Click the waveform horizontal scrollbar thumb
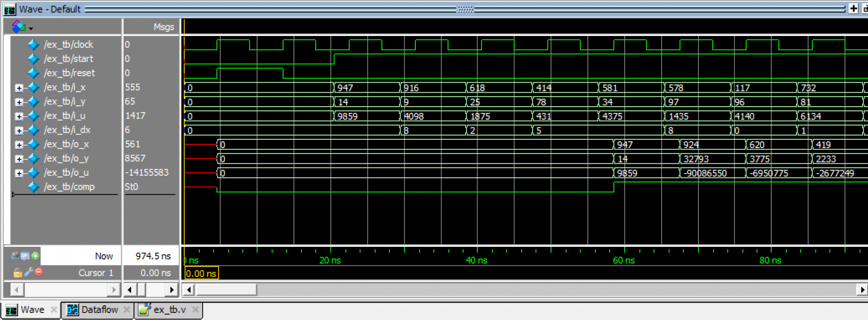This screenshot has height=320, width=868. tap(226, 290)
